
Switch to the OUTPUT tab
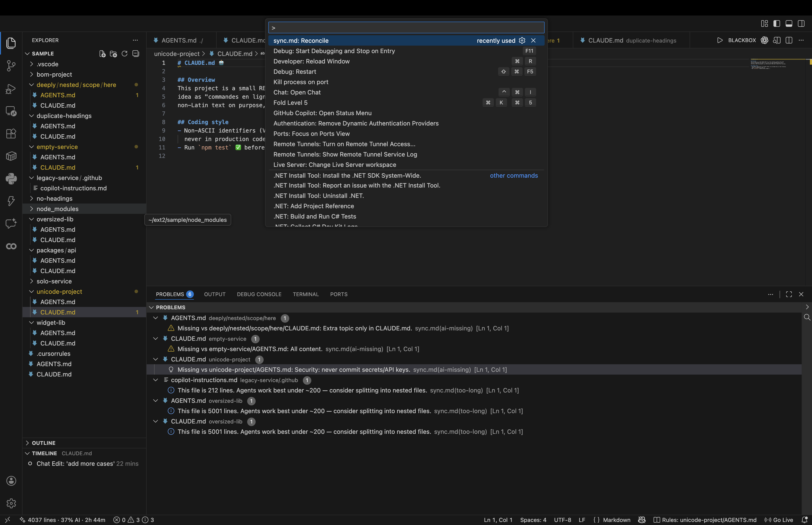(x=215, y=294)
